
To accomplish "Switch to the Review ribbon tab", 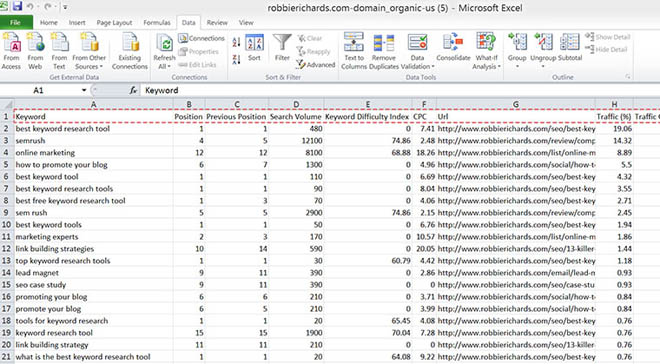I will coord(217,22).
